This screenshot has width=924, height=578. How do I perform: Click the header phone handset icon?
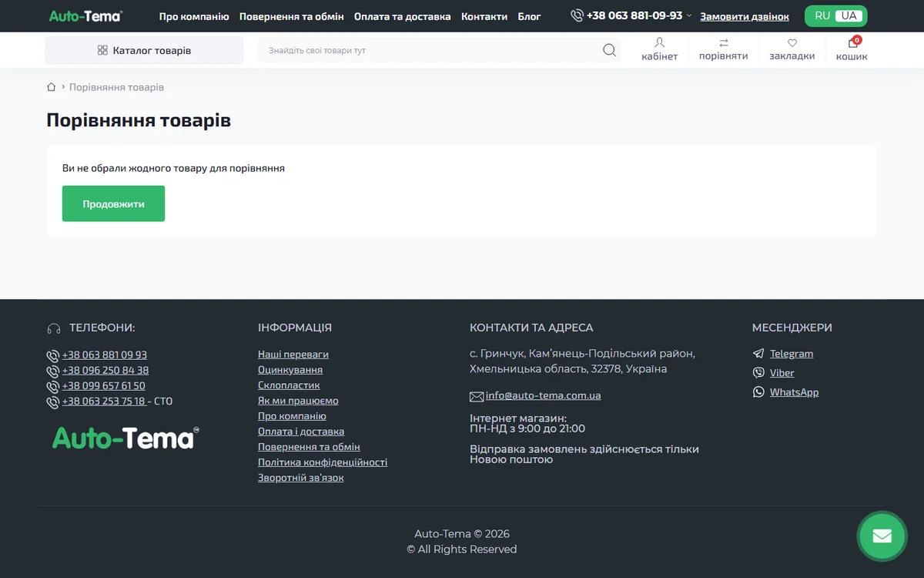point(577,15)
